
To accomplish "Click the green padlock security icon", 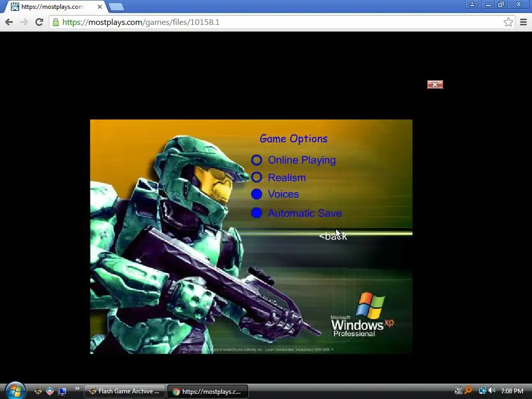I will 56,22.
